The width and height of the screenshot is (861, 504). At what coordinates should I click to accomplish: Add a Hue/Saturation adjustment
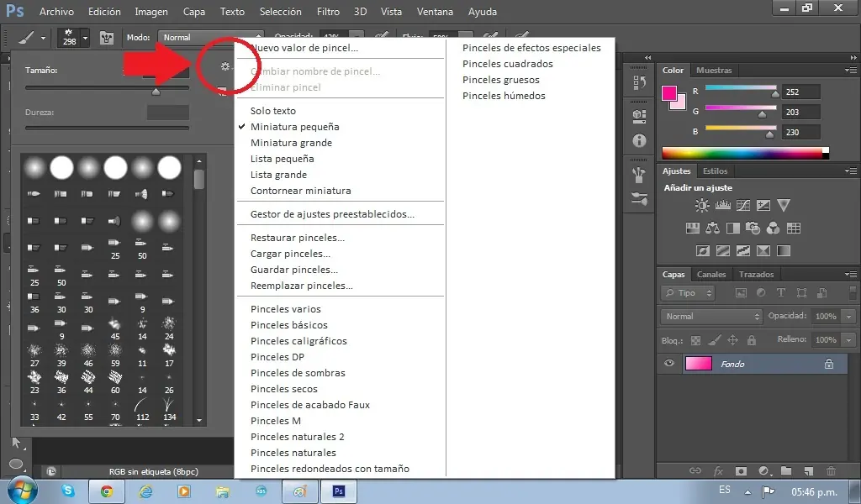click(x=693, y=228)
